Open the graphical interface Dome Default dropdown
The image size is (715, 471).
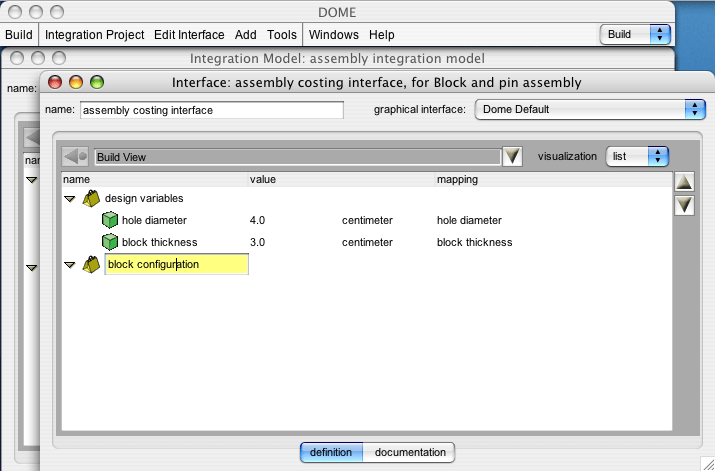coord(590,109)
